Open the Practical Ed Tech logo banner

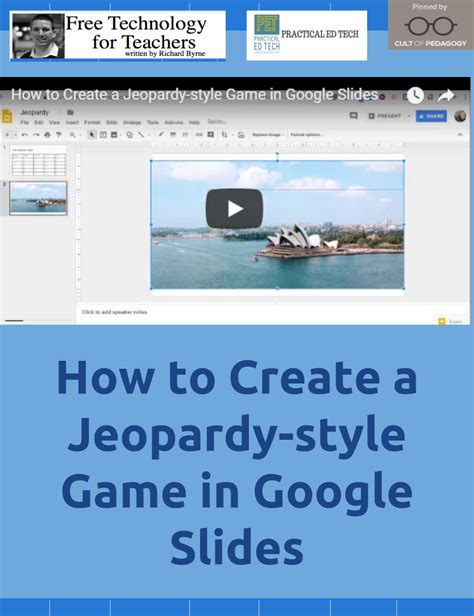point(307,35)
